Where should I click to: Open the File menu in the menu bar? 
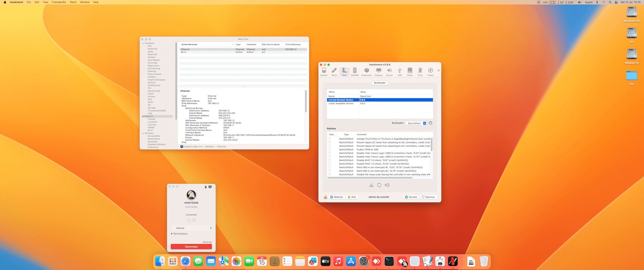tap(29, 2)
